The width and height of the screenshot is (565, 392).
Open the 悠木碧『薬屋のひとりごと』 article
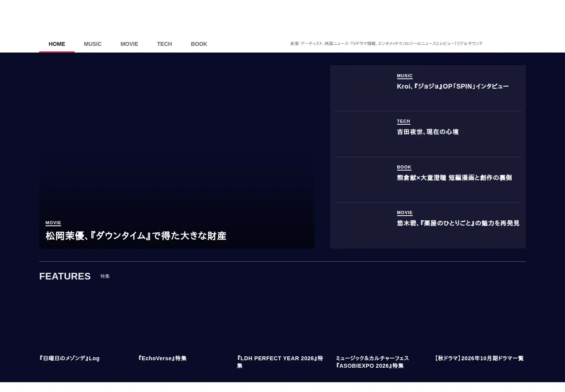458,223
